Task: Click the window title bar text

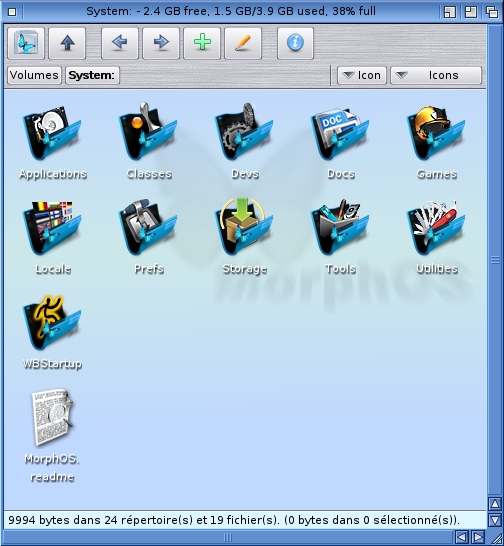Action: click(x=231, y=11)
